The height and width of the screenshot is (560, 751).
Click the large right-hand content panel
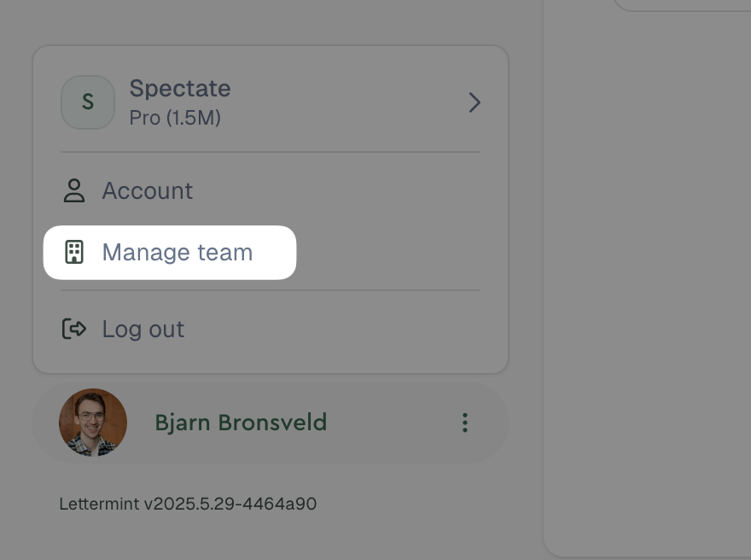pos(649,282)
